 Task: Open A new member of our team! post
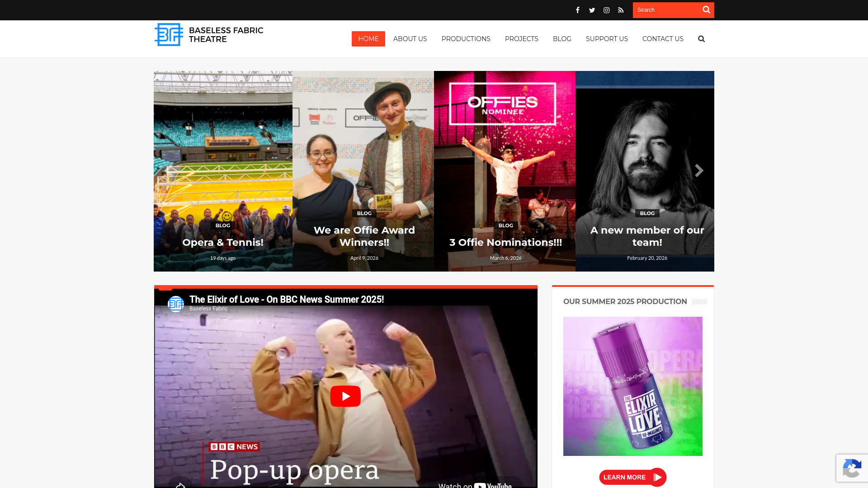tap(647, 236)
